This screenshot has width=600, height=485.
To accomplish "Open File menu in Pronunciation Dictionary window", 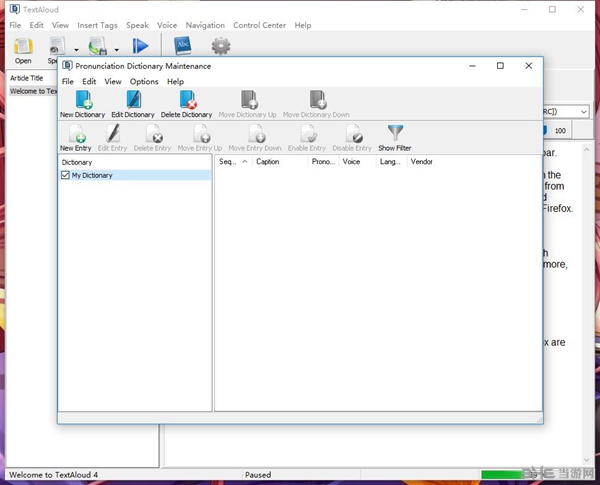I will [x=68, y=82].
